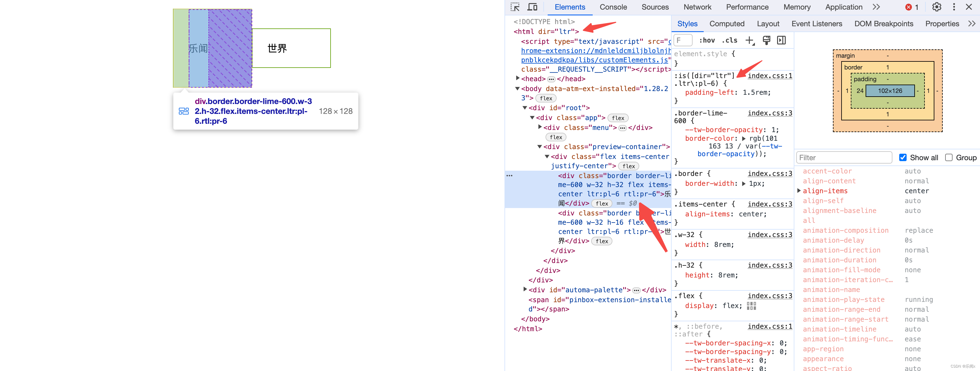Click the new style rule plus icon
This screenshot has width=980, height=371.
pos(749,40)
